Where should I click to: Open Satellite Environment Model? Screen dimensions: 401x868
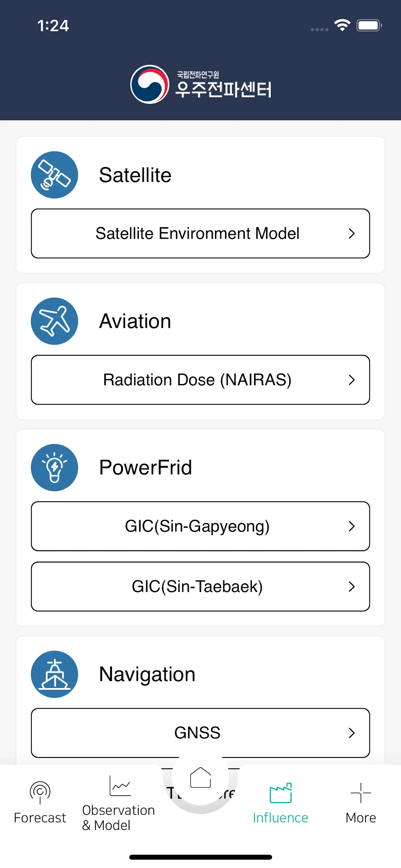click(200, 233)
